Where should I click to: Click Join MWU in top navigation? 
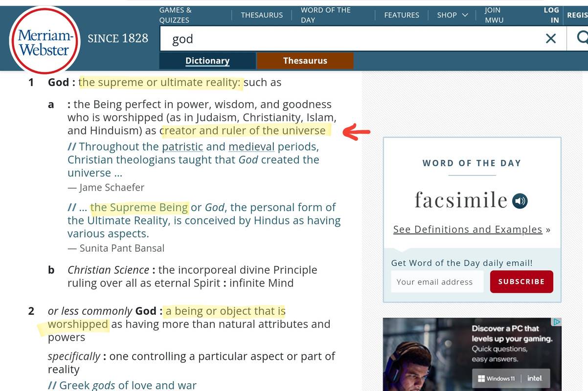494,15
